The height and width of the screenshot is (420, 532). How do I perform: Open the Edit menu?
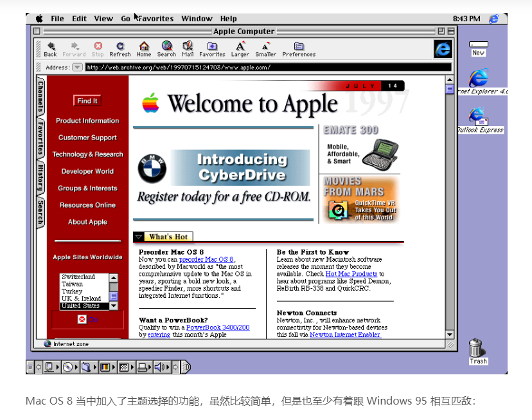80,19
